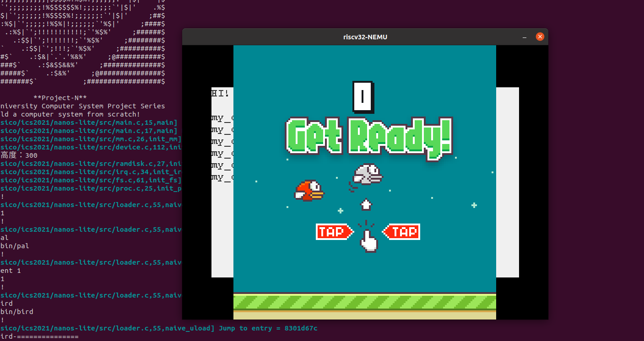This screenshot has height=341, width=644.
Task: Click the main.c,15,main] log line
Action: coord(89,123)
